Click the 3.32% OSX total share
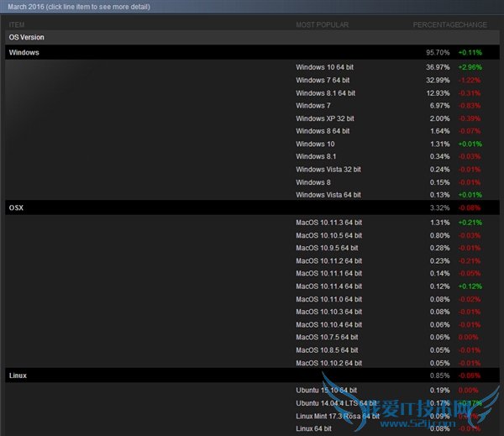 click(x=439, y=208)
